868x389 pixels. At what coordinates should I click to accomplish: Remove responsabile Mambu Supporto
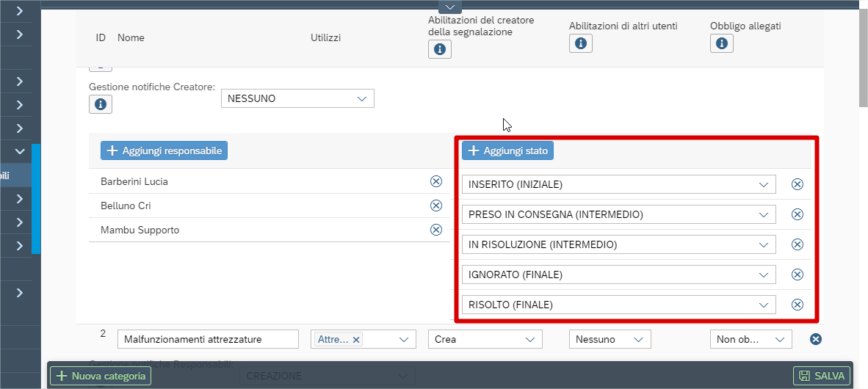click(x=436, y=230)
